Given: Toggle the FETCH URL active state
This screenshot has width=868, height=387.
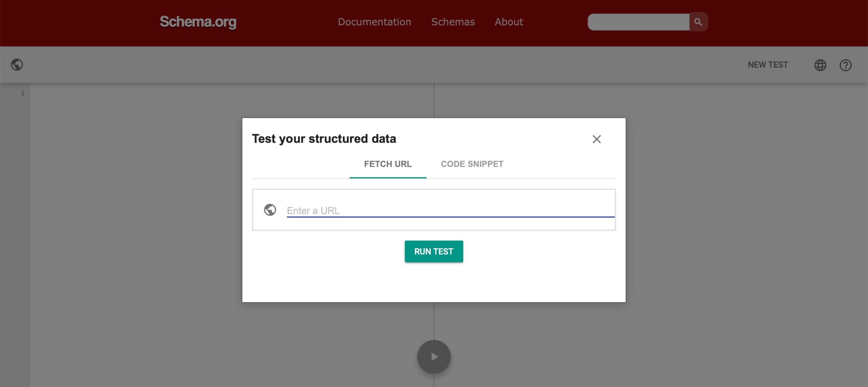Looking at the screenshot, I should coord(388,164).
